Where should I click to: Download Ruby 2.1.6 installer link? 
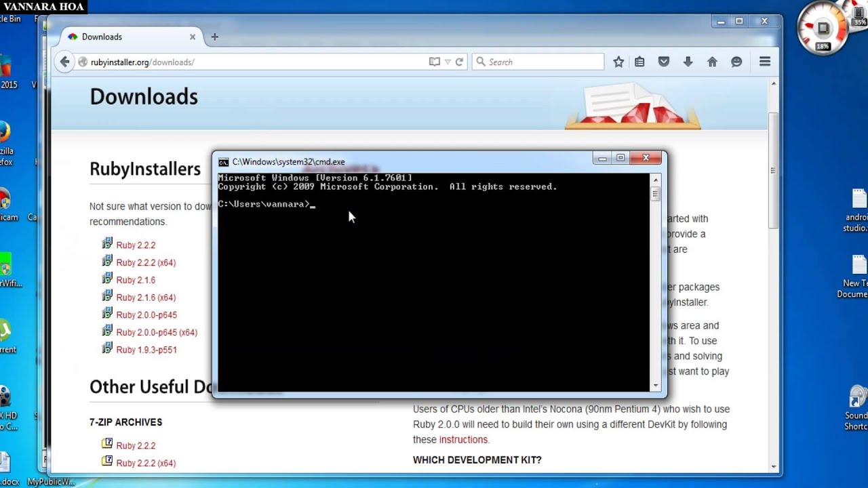136,280
